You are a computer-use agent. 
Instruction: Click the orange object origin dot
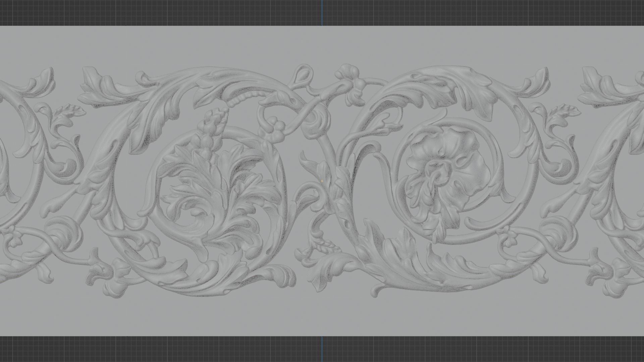322,181
